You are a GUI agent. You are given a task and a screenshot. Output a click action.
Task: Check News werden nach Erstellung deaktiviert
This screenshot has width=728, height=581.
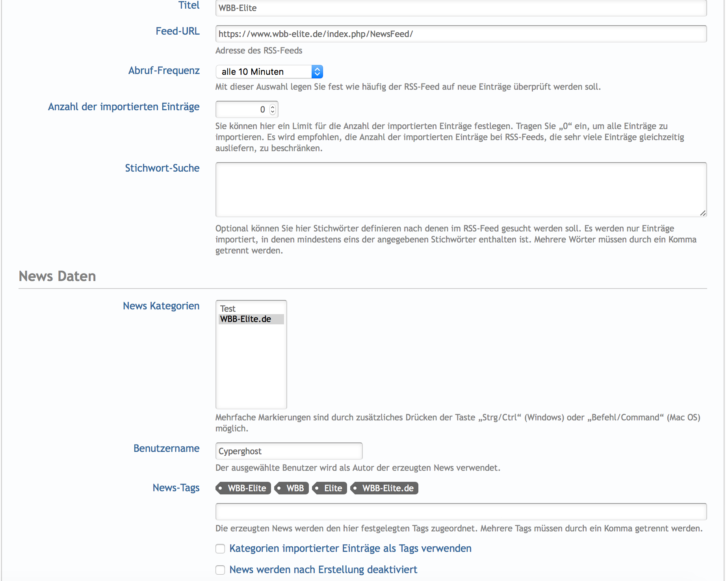point(220,570)
